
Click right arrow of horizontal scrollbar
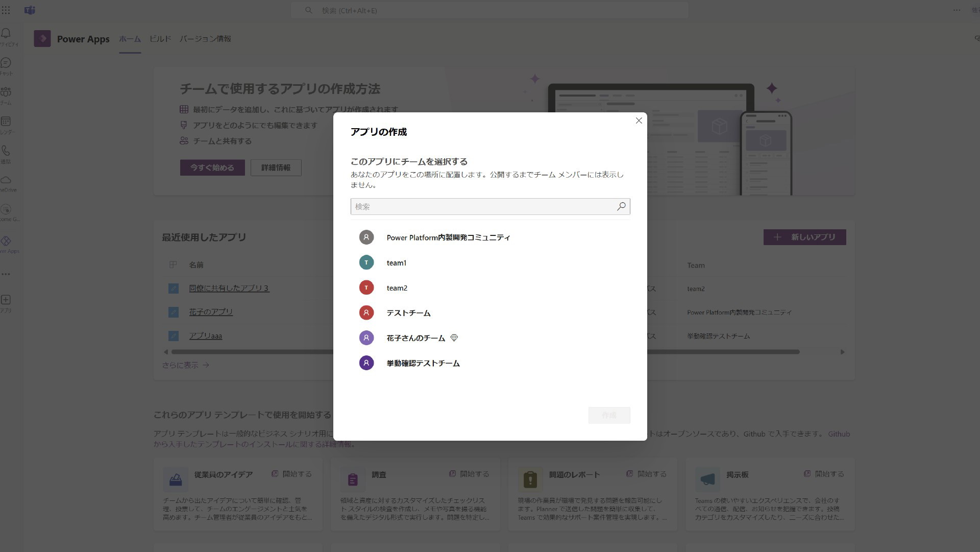pos(842,352)
